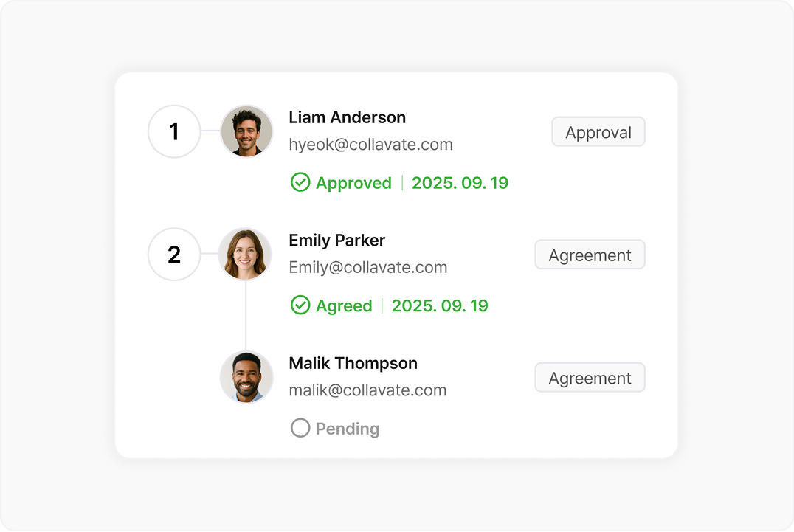This screenshot has width=794, height=532.
Task: Click the Approval tag for Liam Anderson
Action: [598, 132]
